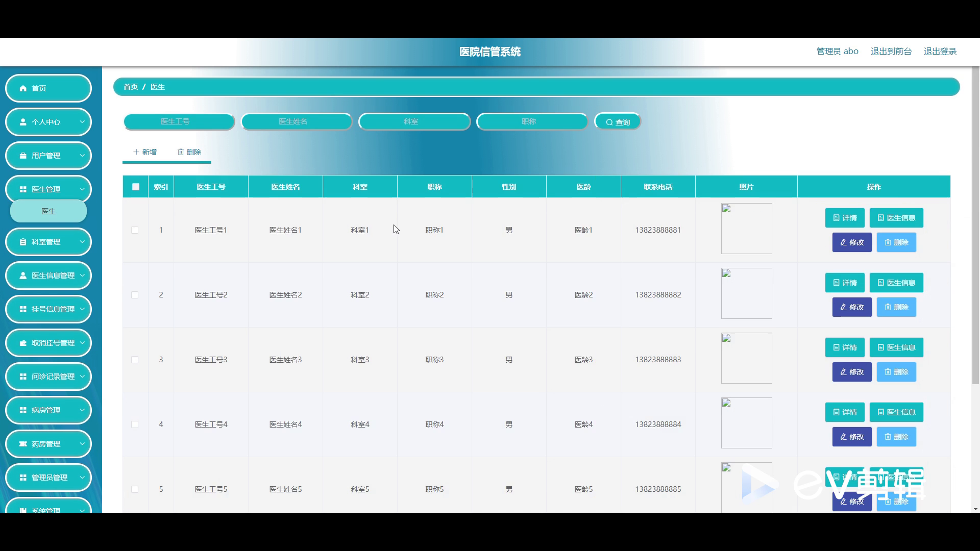Viewport: 980px width, 551px height.
Task: Click the briefcase icon beside 用户管理
Action: click(x=23, y=156)
